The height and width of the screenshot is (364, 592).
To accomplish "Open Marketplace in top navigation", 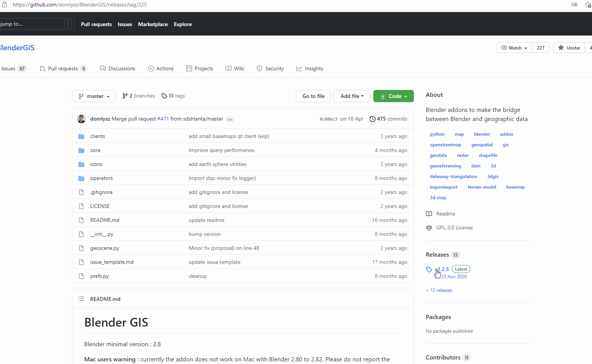I will 153,24.
